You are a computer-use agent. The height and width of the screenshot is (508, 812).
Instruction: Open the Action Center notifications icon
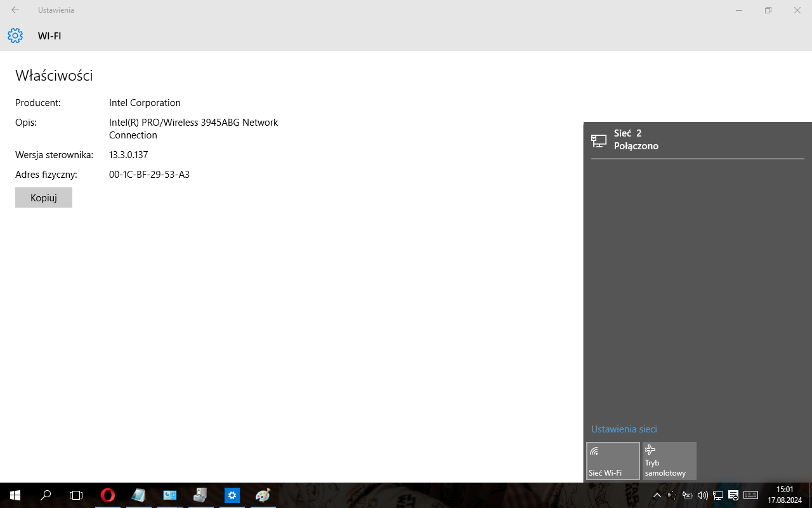pyautogui.click(x=733, y=495)
